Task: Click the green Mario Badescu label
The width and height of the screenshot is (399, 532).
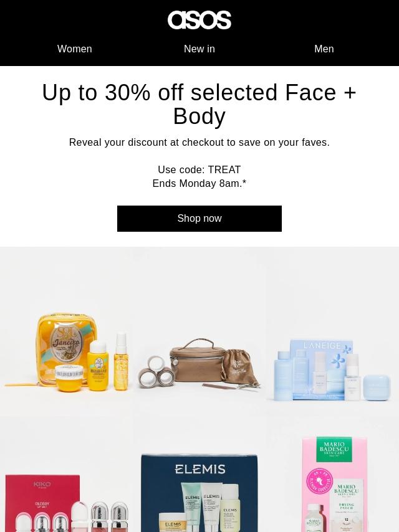Action: (x=334, y=449)
